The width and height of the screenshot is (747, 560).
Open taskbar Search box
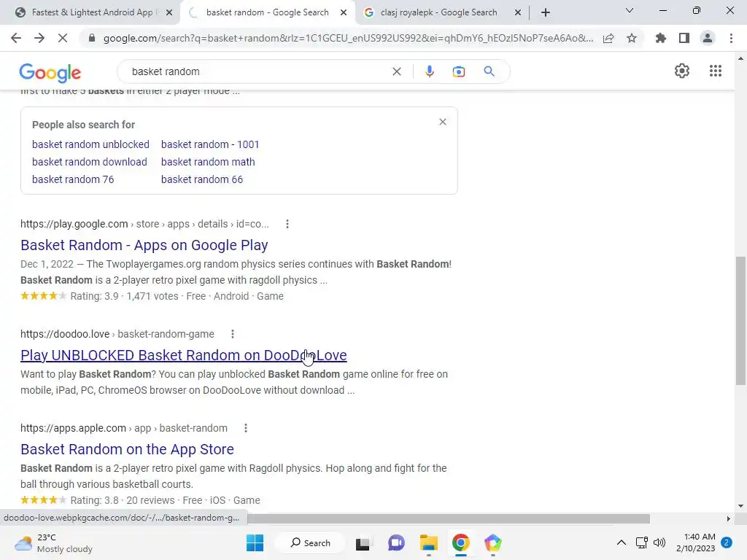pyautogui.click(x=311, y=542)
